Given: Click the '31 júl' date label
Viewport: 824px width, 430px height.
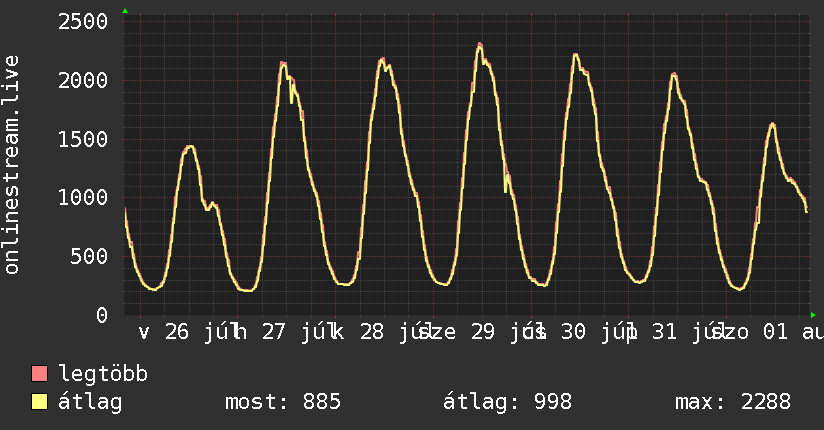Looking at the screenshot, I should (x=689, y=332).
